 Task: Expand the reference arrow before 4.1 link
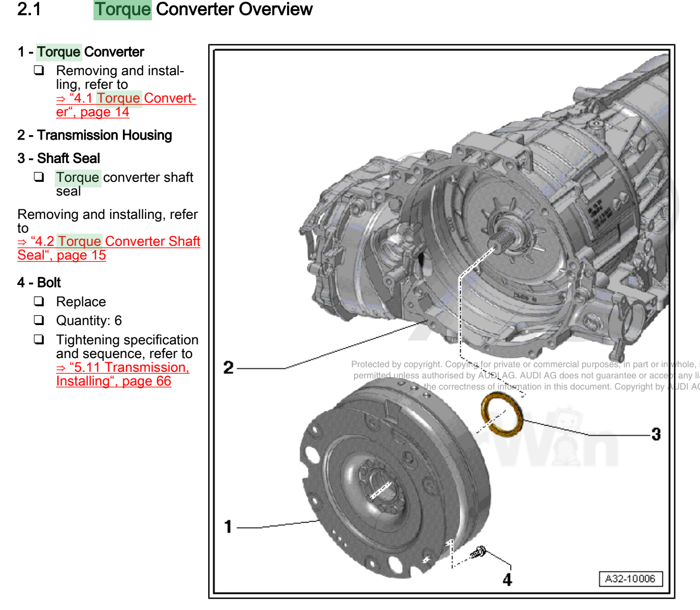coord(60,98)
